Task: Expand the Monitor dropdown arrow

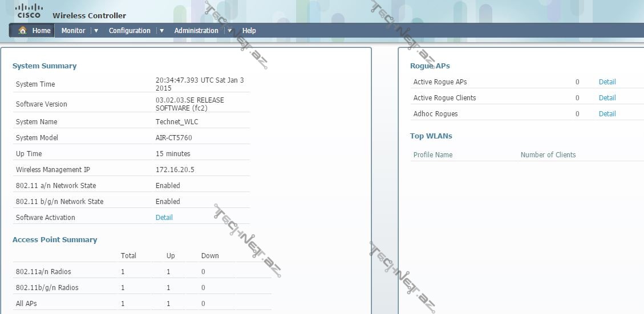Action: click(96, 31)
